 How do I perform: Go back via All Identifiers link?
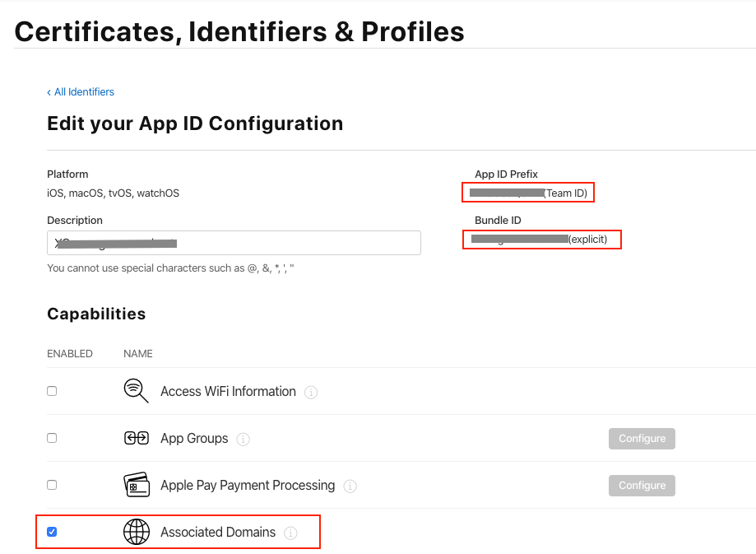coord(81,92)
